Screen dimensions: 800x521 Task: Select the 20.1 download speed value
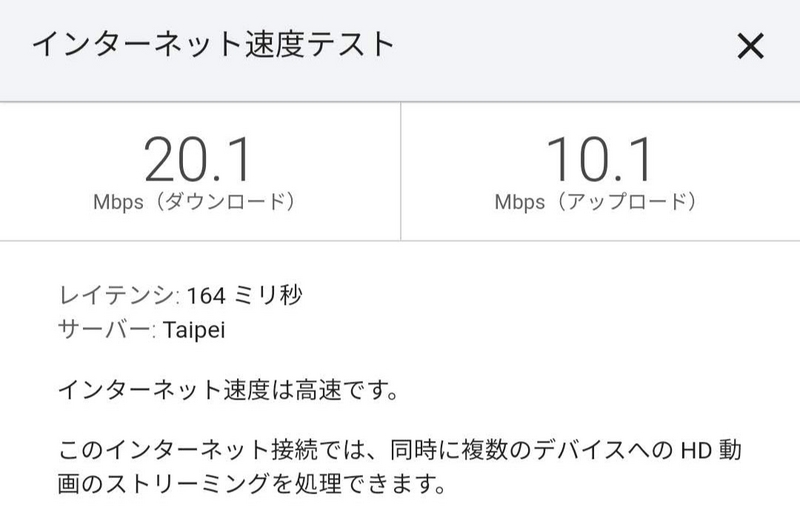pyautogui.click(x=197, y=160)
